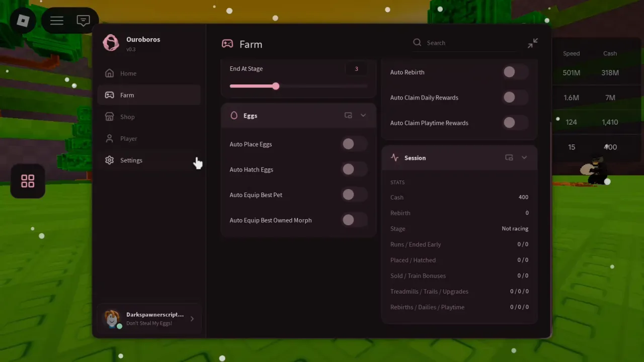644x362 pixels.
Task: Collapse the panel with the shrink arrows icon
Action: [533, 43]
